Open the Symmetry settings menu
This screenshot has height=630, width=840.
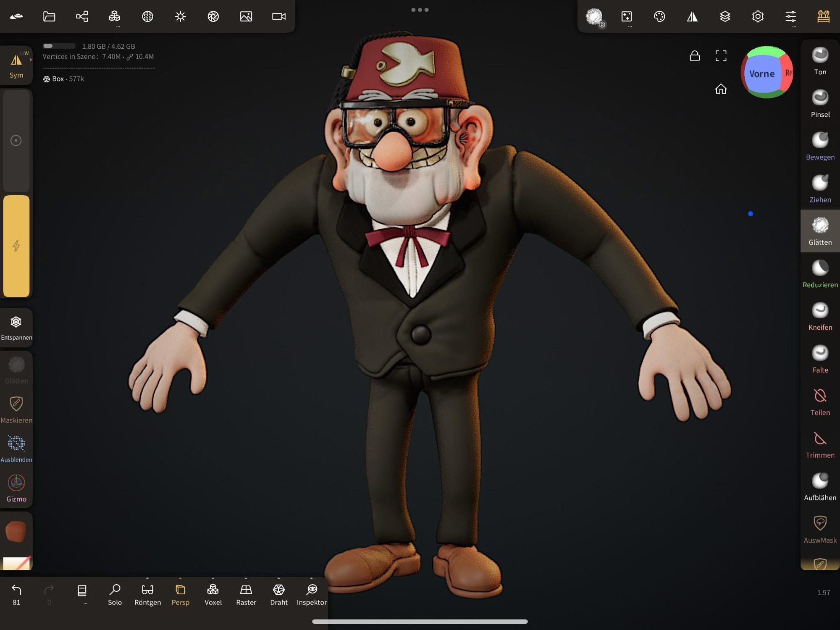point(692,16)
